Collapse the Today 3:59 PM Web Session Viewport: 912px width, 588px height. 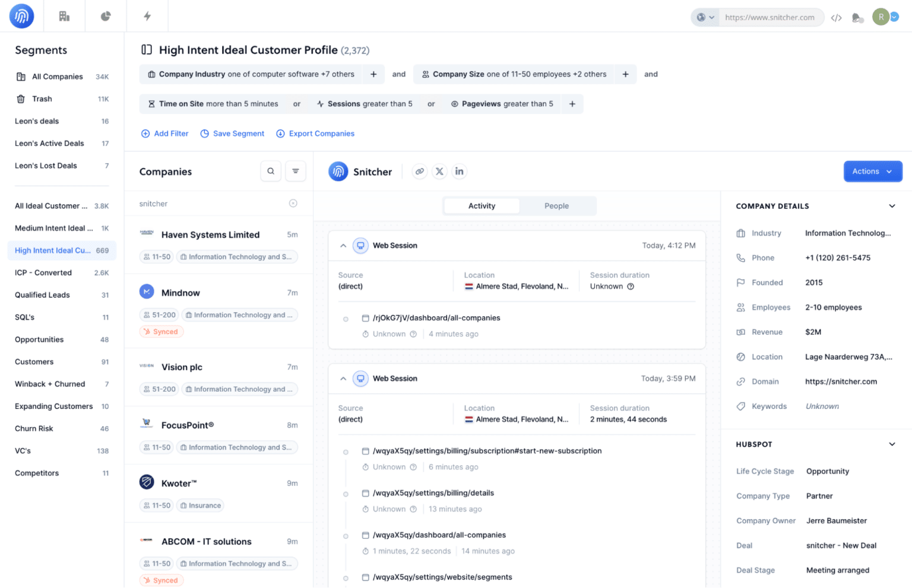click(x=343, y=379)
